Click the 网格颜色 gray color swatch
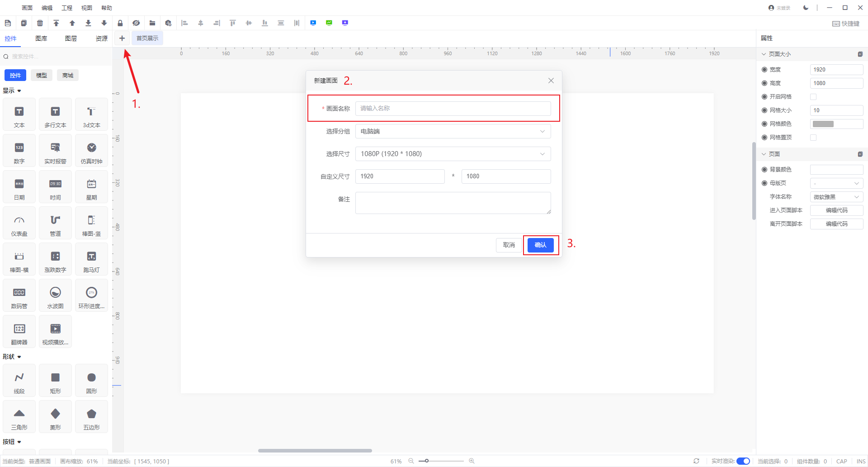This screenshot has width=868, height=467. [823, 124]
